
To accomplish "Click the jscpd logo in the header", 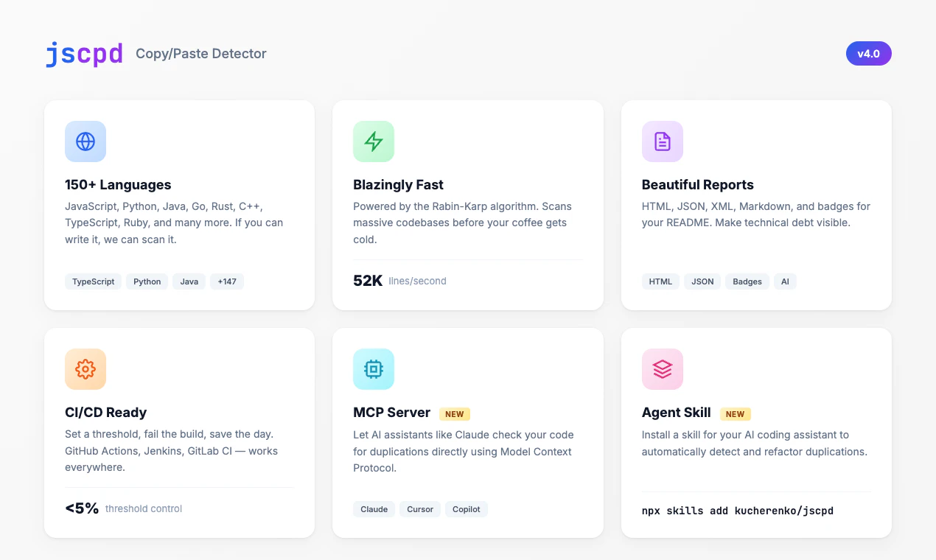I will 84,53.
